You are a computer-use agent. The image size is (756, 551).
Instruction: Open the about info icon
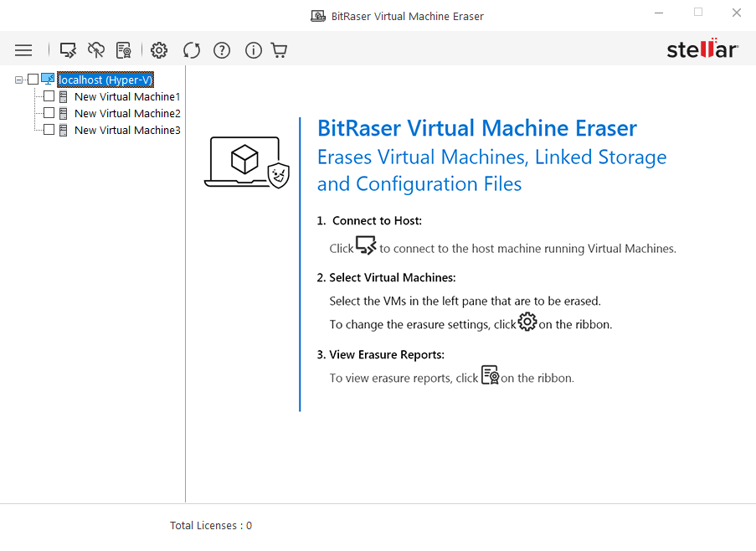(x=254, y=50)
